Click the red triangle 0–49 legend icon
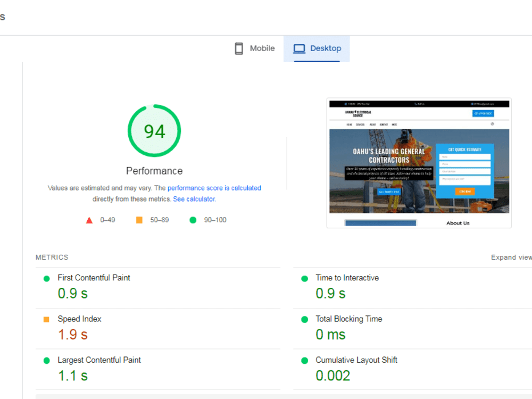The width and height of the screenshot is (532, 399). pyautogui.click(x=89, y=221)
